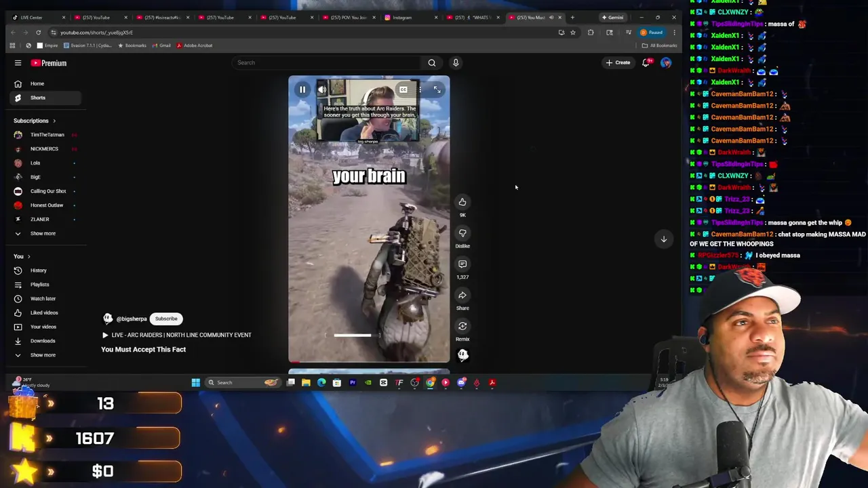Expand Subscriptions section chevron
Viewport: 868px width, 488px height.
54,121
